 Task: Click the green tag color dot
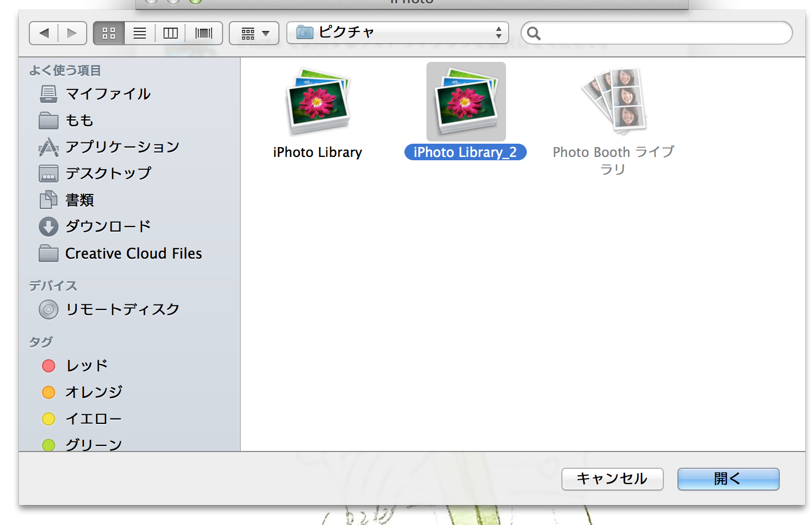coord(49,445)
